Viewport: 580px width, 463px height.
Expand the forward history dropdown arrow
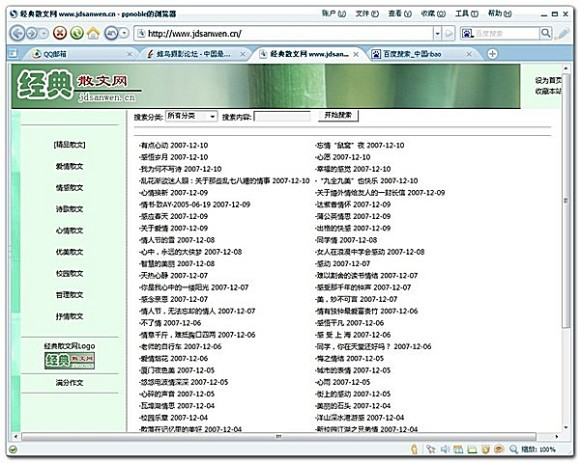coord(44,34)
